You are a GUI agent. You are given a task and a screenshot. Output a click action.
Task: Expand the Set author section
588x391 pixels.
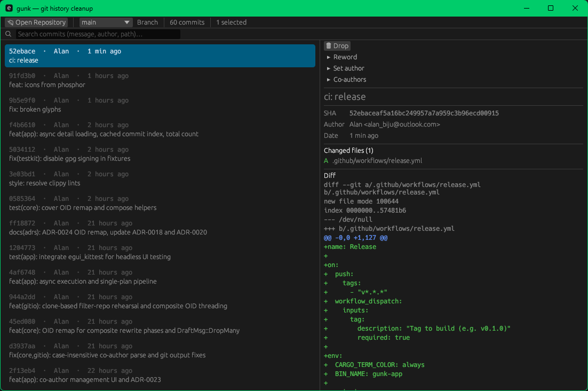coord(346,68)
